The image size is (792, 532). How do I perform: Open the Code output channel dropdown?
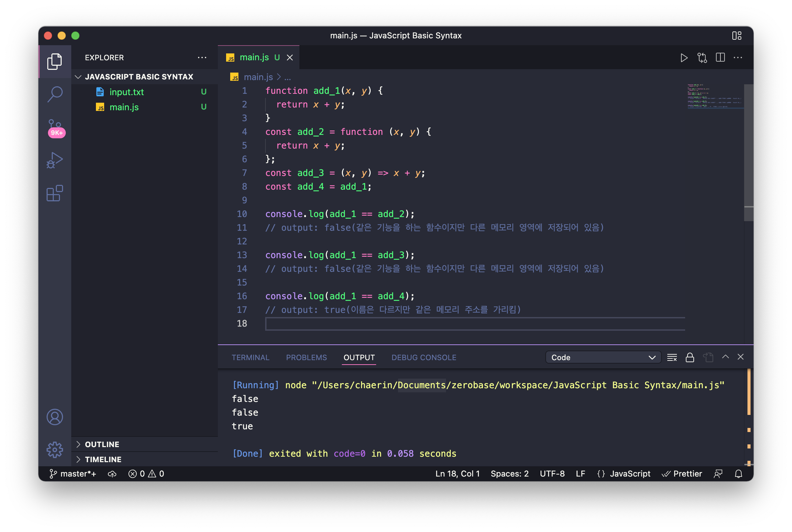pyautogui.click(x=603, y=357)
